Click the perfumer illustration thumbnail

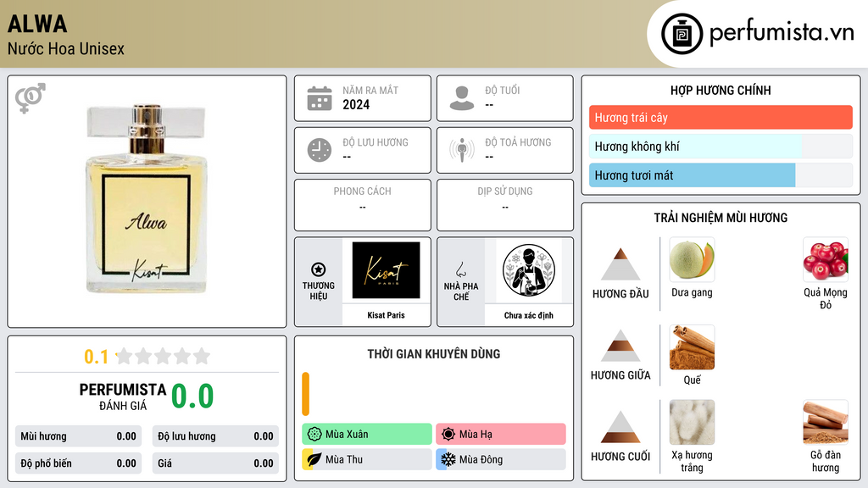click(529, 270)
